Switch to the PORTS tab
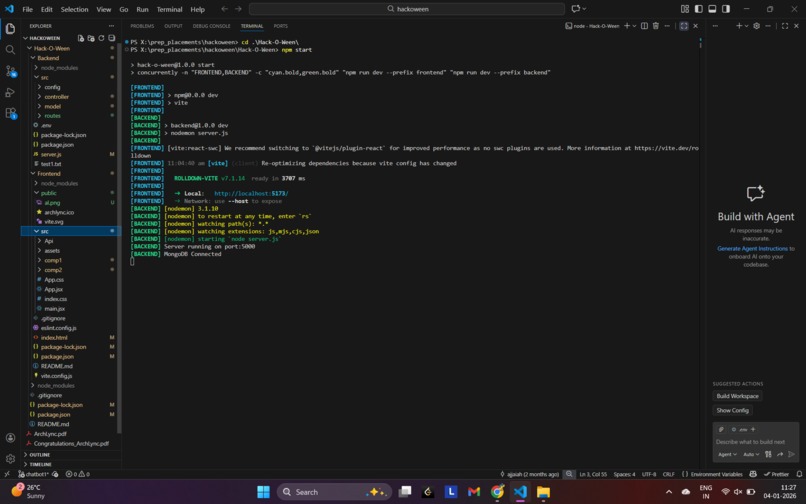806x504 pixels. [281, 26]
